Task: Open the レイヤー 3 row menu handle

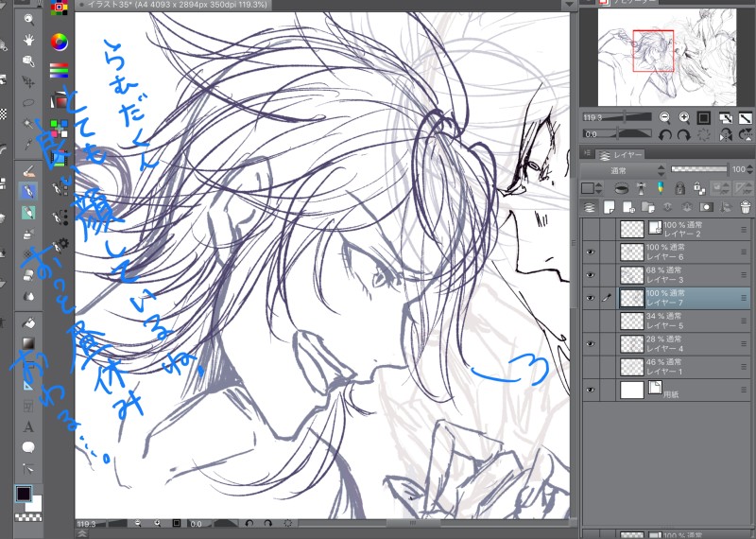Action: (x=744, y=274)
